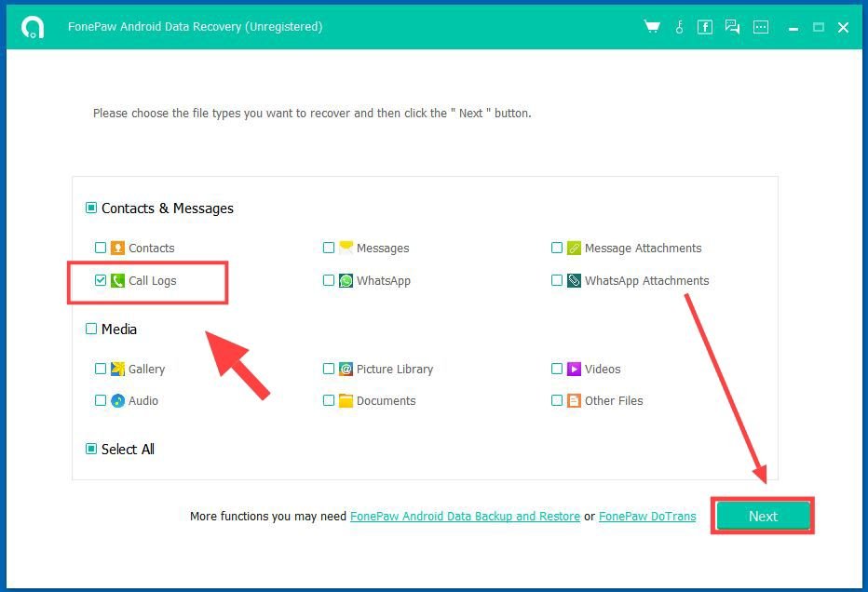Click the WhatsApp Attachments label
The width and height of the screenshot is (868, 592).
click(646, 281)
